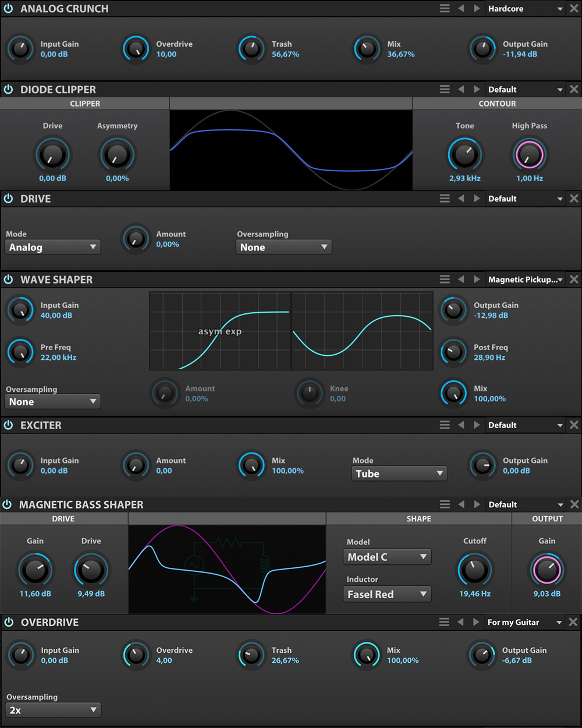Open Drive module hamburger menu
Viewport: 582px width, 728px height.
tap(445, 199)
